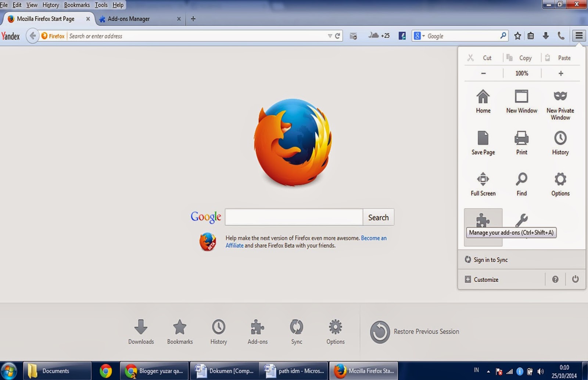Open the Help menu
588x380 pixels.
(118, 5)
